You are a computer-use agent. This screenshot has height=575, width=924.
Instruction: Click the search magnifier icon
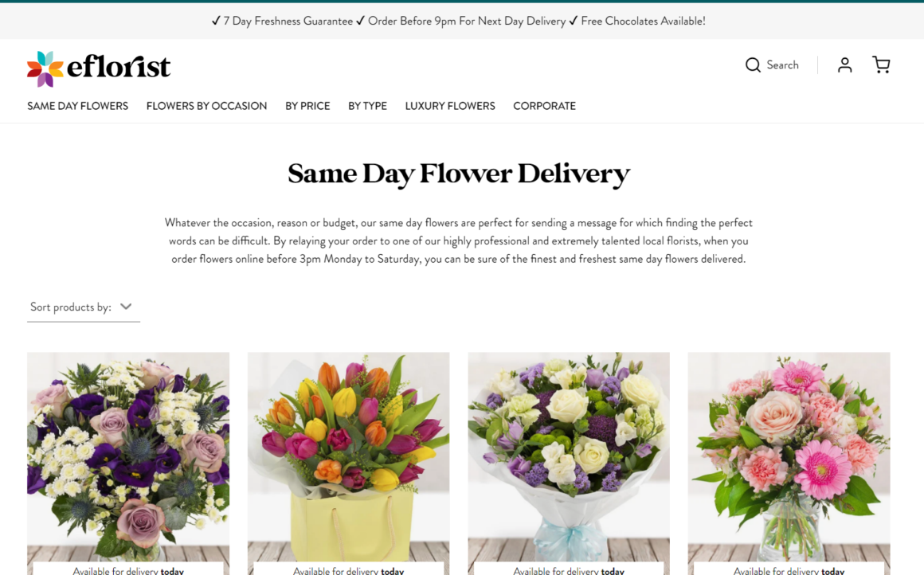[753, 65]
